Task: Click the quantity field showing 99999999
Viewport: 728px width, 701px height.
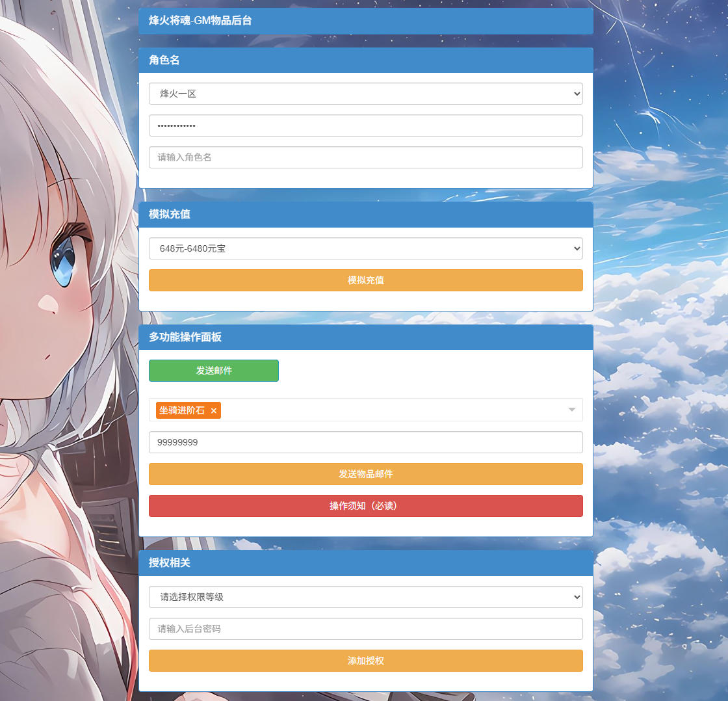Action: coord(365,442)
